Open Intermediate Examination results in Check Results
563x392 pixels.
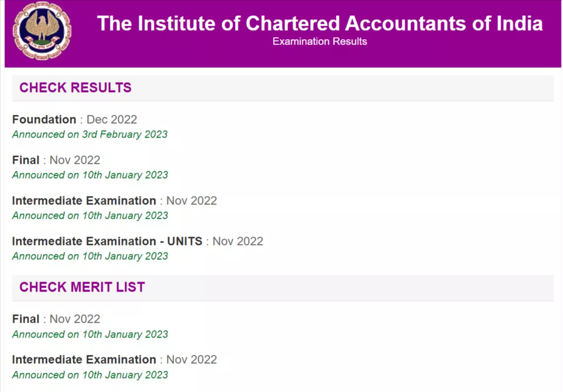tap(84, 200)
